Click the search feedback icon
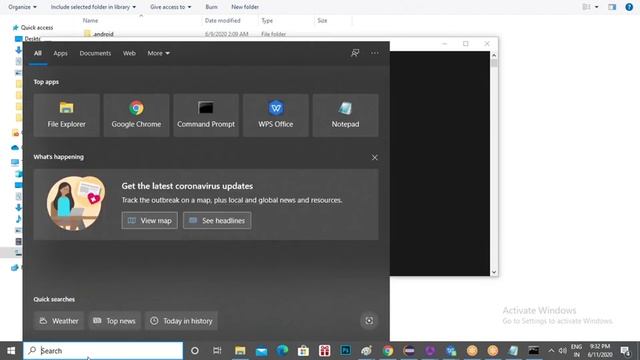This screenshot has height=360, width=640. [355, 53]
